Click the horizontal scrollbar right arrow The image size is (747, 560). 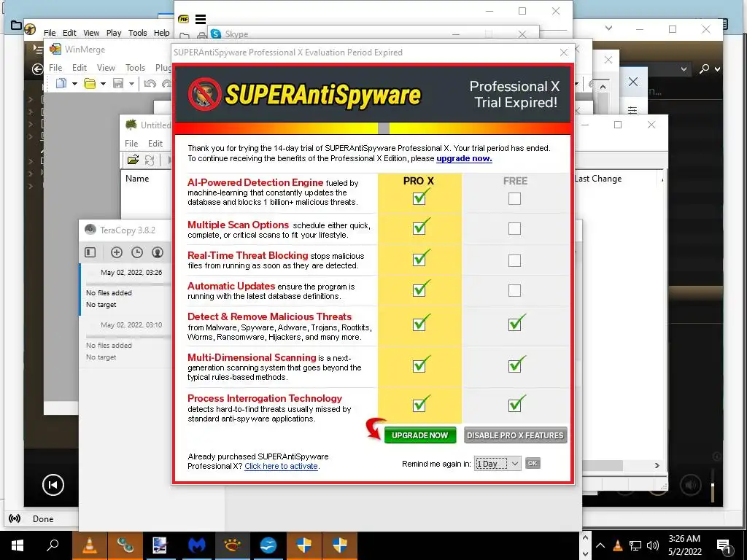tap(657, 465)
